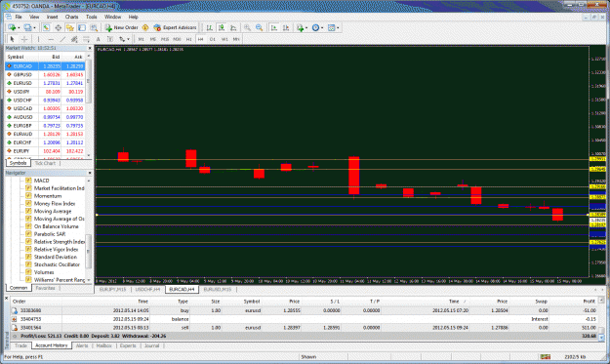Screen dimensions: 610x364
Task: Zoom out on the chart
Action: tap(259, 27)
